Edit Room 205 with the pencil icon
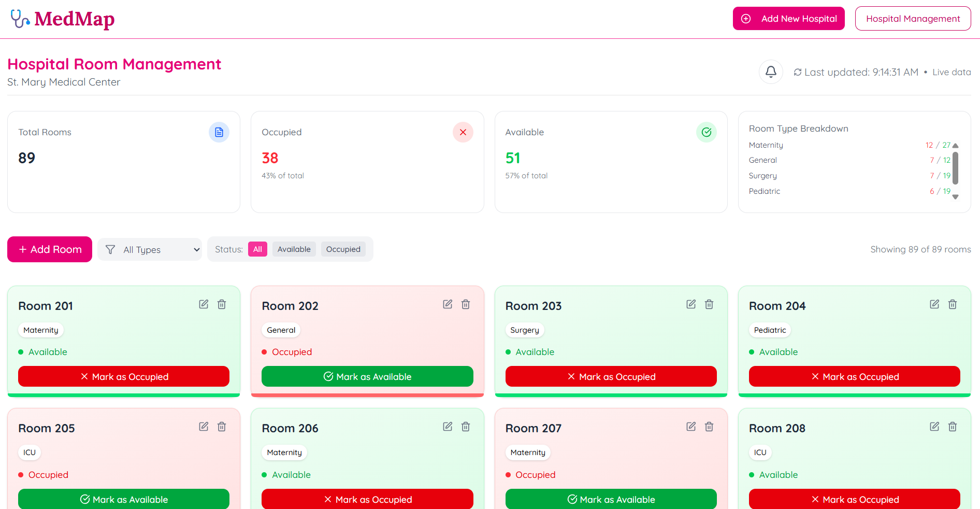This screenshot has width=980, height=509. 204,427
